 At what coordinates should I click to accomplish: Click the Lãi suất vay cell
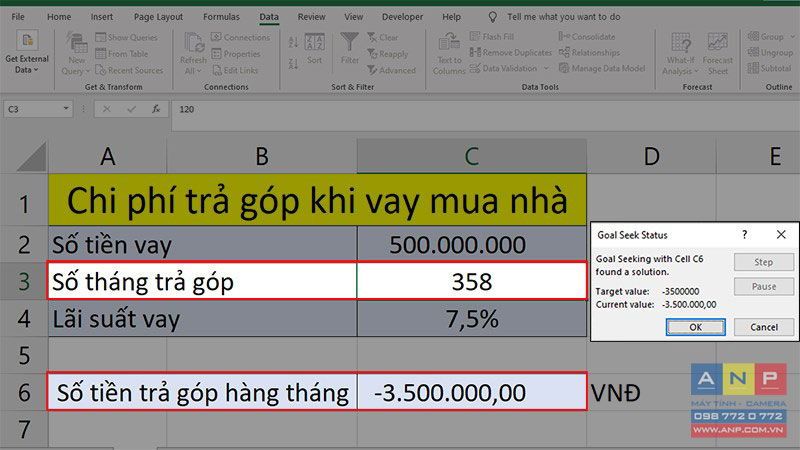203,319
